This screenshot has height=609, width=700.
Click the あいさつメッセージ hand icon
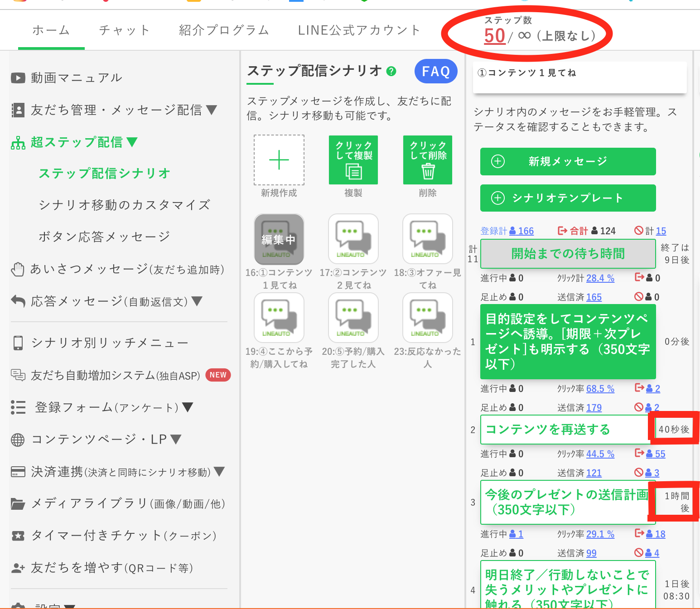pyautogui.click(x=18, y=269)
